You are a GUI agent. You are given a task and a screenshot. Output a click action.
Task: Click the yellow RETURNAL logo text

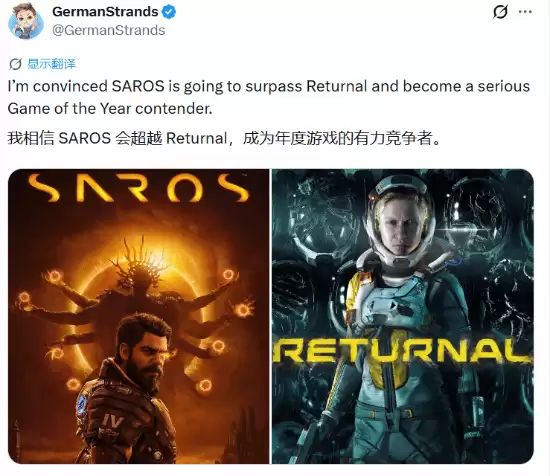[403, 351]
